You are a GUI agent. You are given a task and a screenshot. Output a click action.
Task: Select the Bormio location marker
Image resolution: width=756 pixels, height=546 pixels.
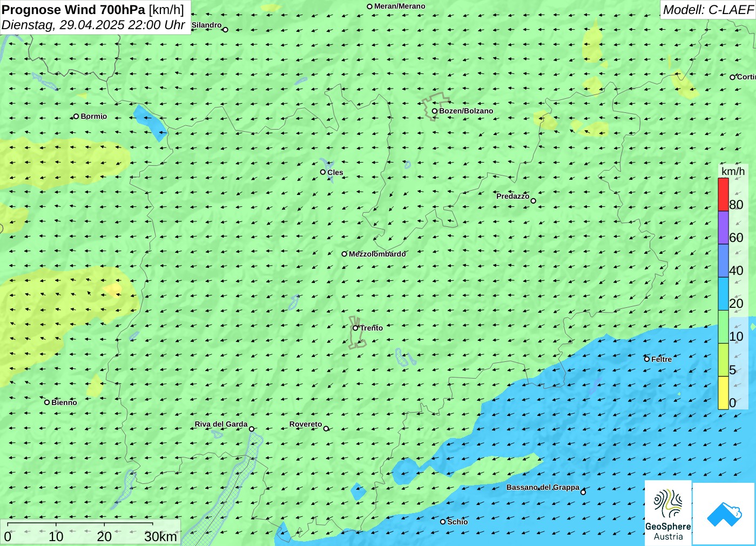tap(76, 116)
